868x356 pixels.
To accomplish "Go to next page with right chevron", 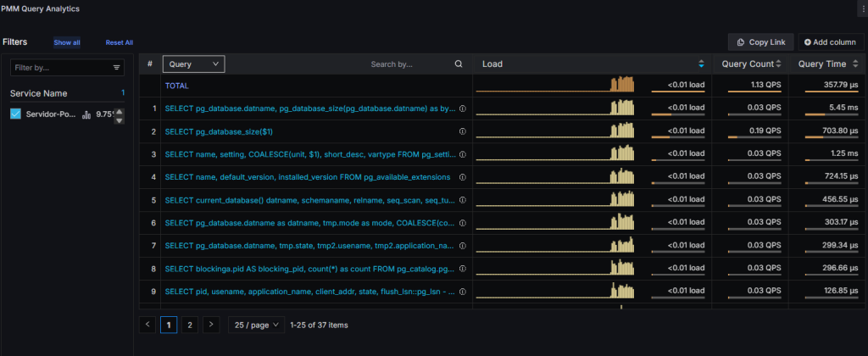I will tap(211, 325).
